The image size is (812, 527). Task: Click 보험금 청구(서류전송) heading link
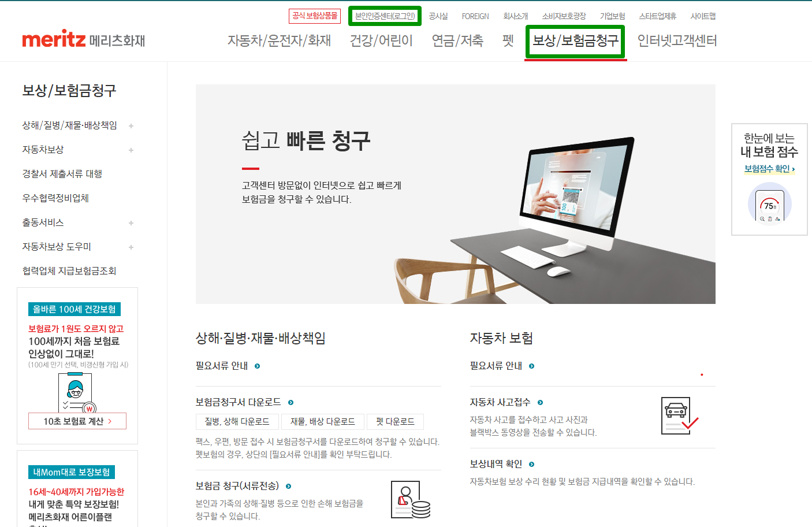click(237, 486)
